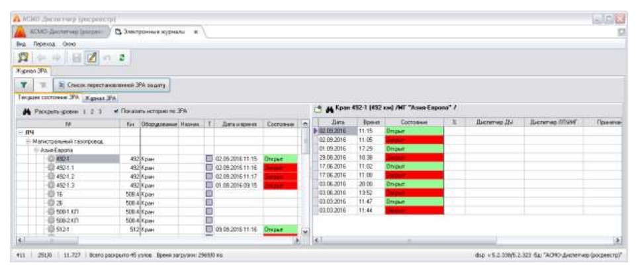Click the binoculars icon in Кран 492-1 header
This screenshot has width=644, height=271.
tap(330, 109)
